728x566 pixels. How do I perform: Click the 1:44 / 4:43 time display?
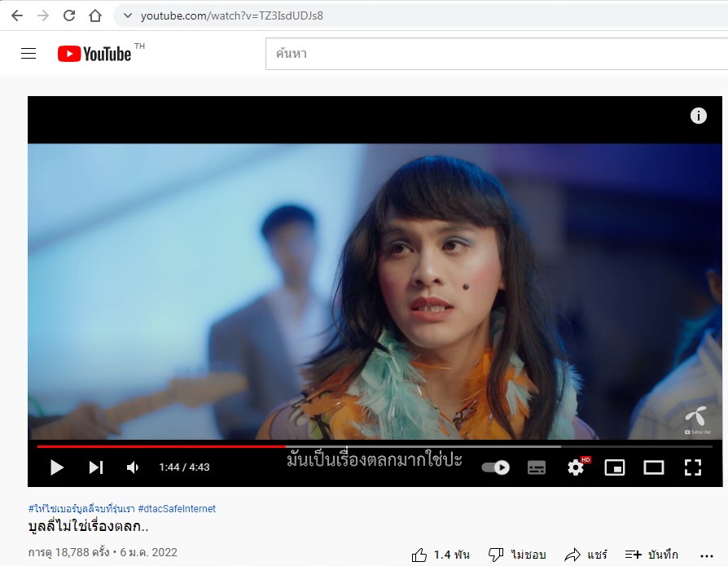184,467
